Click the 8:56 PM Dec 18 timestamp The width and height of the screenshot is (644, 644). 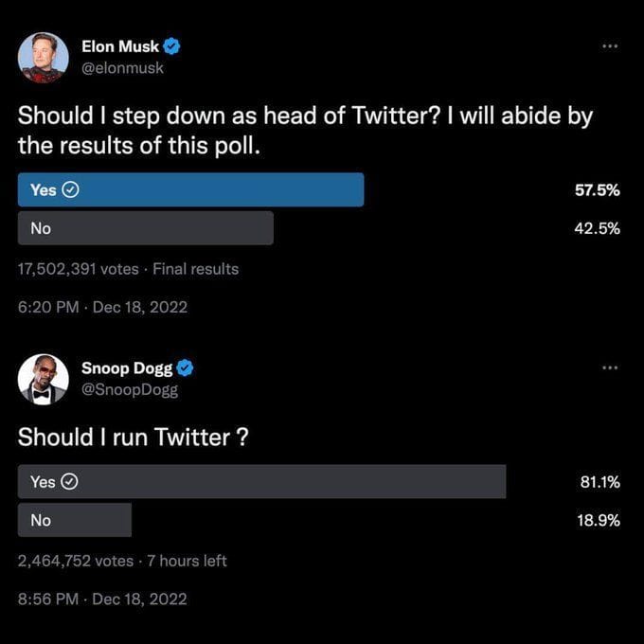pos(102,599)
